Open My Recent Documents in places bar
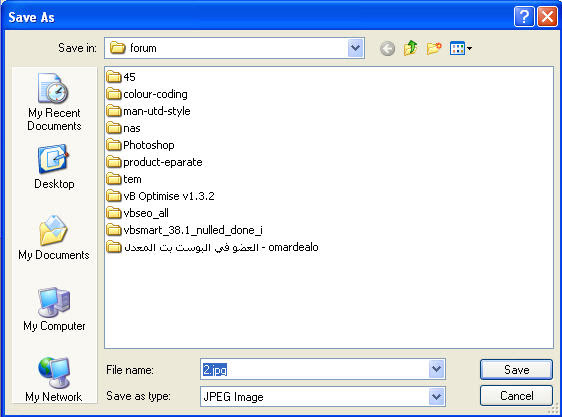Screen dimensions: 562x417 54,102
